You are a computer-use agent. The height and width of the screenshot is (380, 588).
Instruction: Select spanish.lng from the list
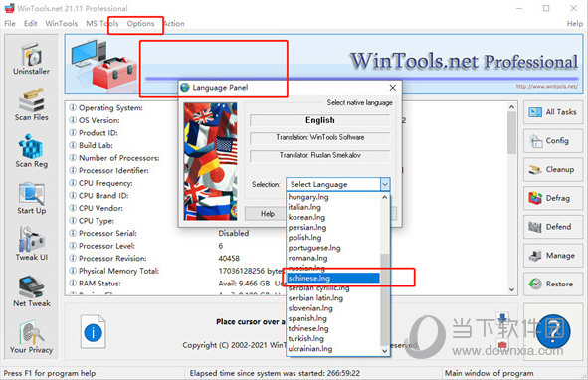pos(333,318)
